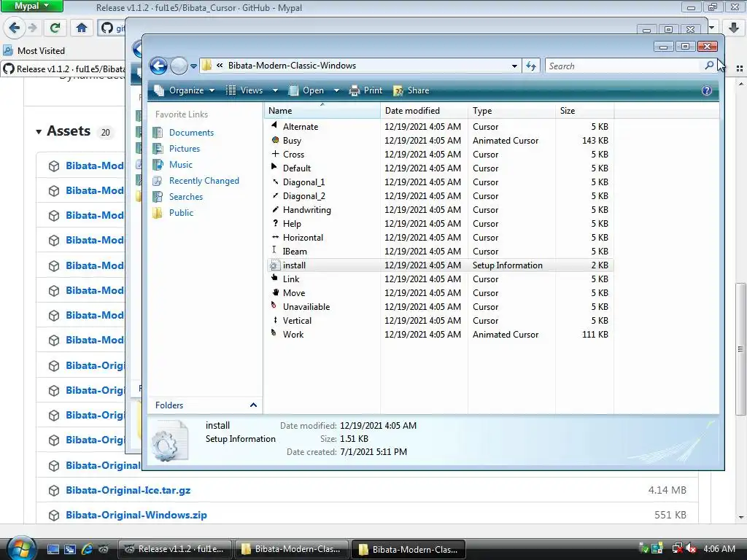Click the Mypal browser home button
The width and height of the screenshot is (747, 560).
[x=82, y=28]
